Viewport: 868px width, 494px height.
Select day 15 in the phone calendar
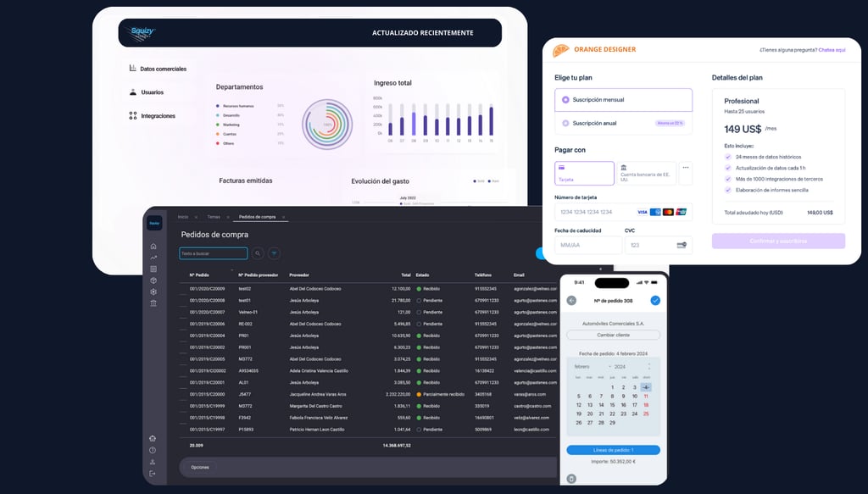point(612,405)
